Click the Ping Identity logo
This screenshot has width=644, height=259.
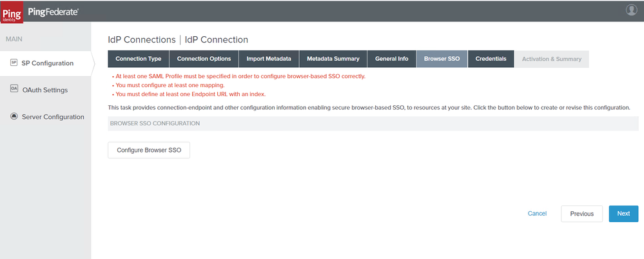point(12,12)
